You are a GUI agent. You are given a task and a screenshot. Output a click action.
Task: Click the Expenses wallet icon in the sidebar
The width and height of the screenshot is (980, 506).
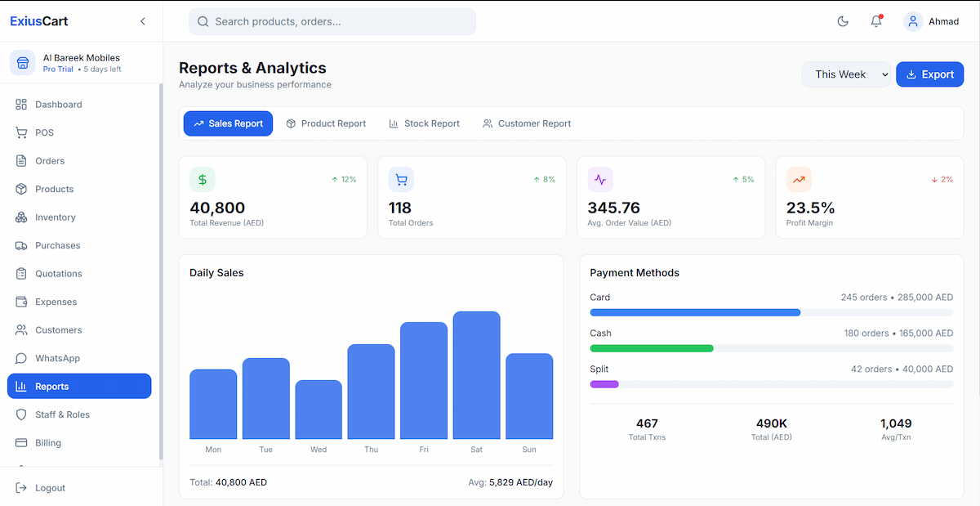click(x=21, y=302)
